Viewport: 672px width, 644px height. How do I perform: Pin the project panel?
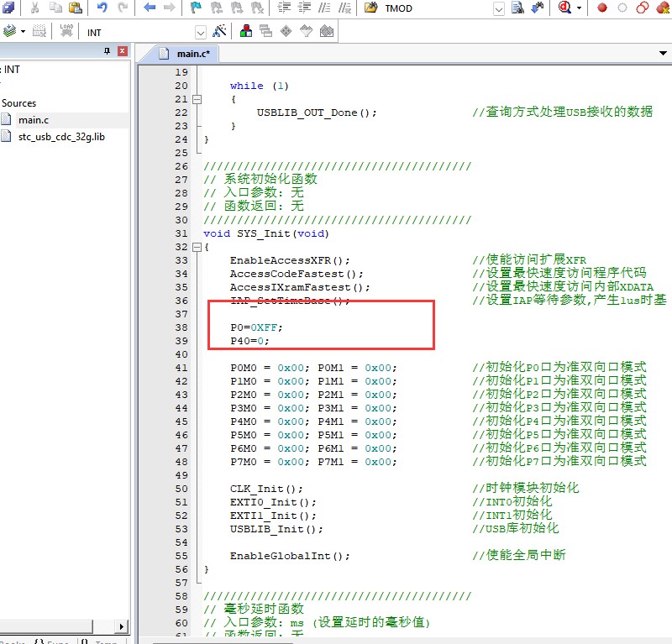(x=107, y=51)
